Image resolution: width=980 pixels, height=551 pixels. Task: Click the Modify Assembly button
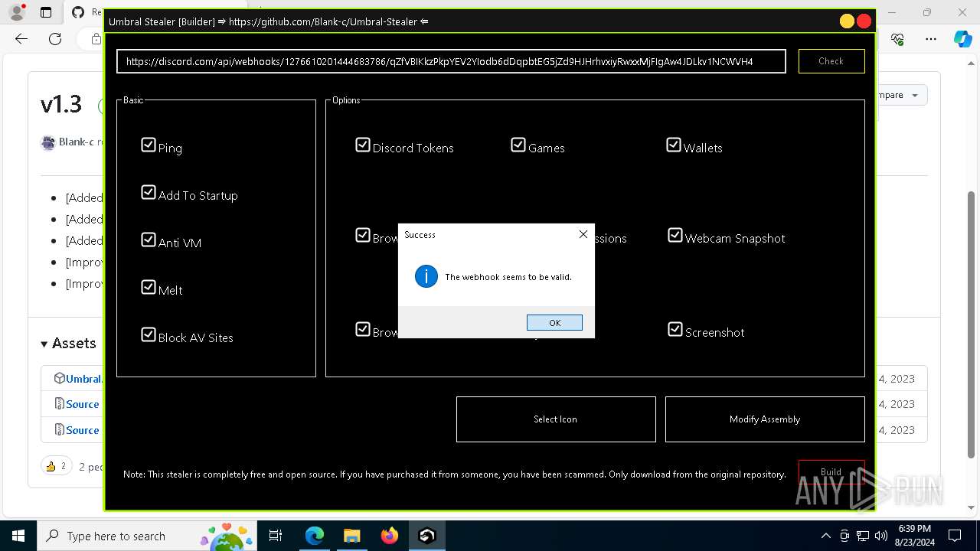(x=765, y=419)
